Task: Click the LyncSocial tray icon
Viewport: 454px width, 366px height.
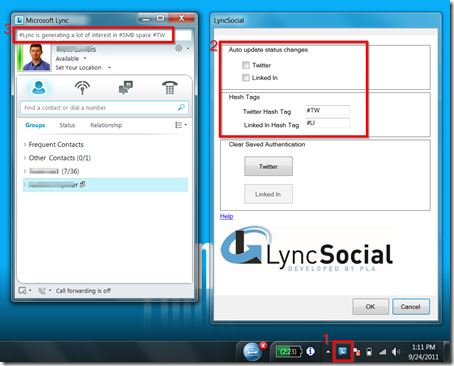Action: click(x=342, y=351)
